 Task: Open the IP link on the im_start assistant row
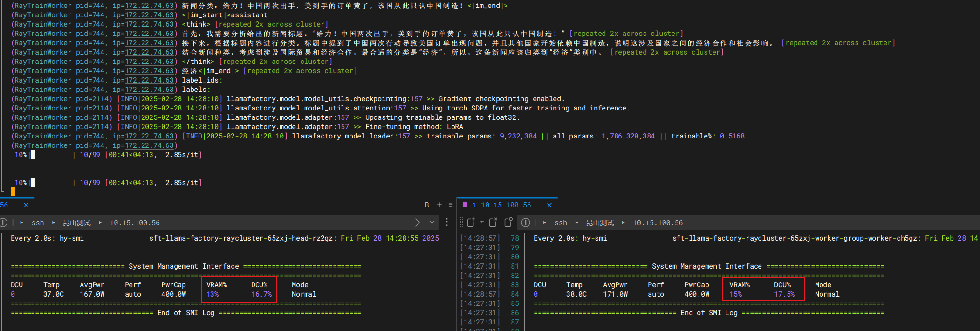pos(149,15)
